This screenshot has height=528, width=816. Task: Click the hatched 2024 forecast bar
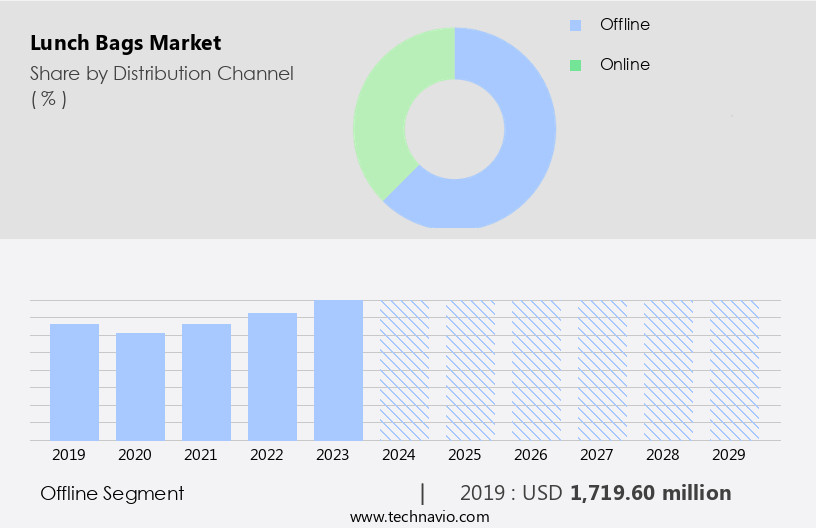click(404, 370)
